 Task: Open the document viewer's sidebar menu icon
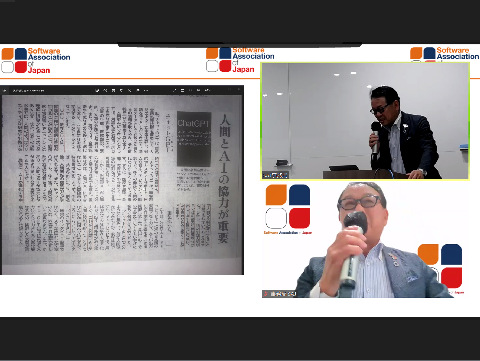(5, 90)
